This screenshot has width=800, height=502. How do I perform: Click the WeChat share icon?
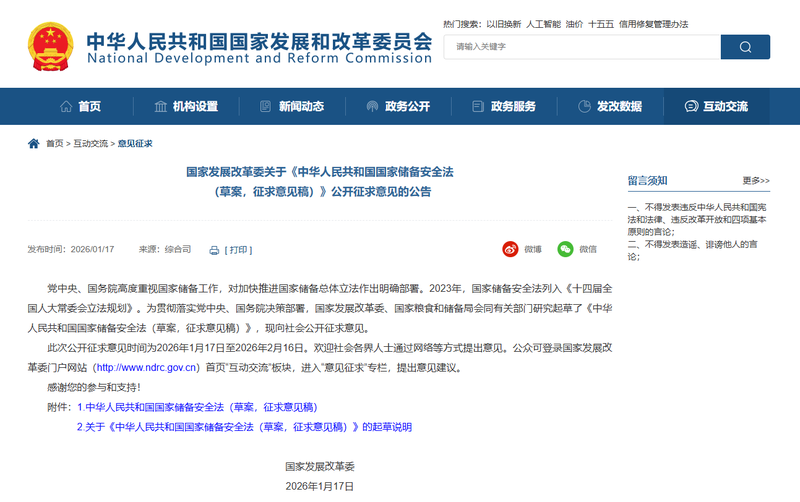point(565,249)
